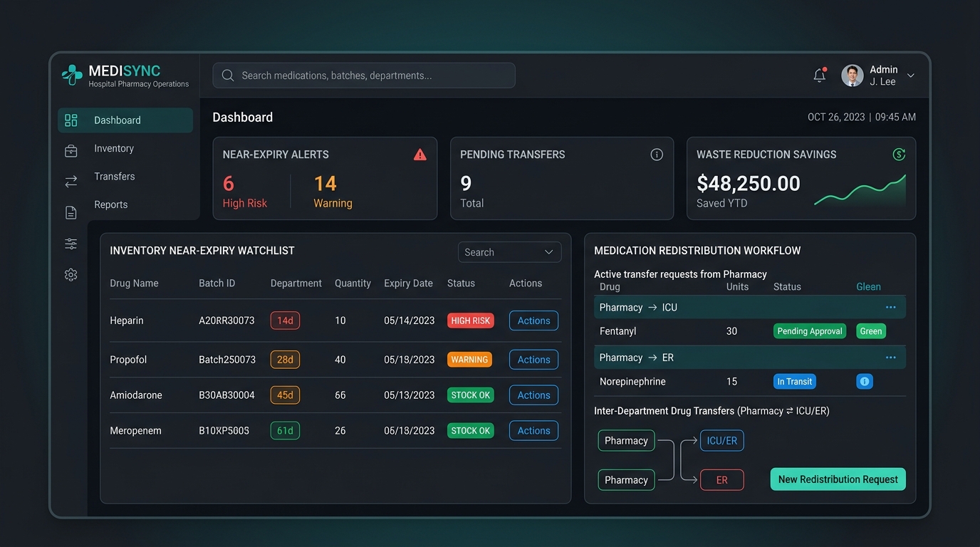Go to Inventory menu label
Image resolution: width=980 pixels, height=547 pixels.
pos(114,148)
